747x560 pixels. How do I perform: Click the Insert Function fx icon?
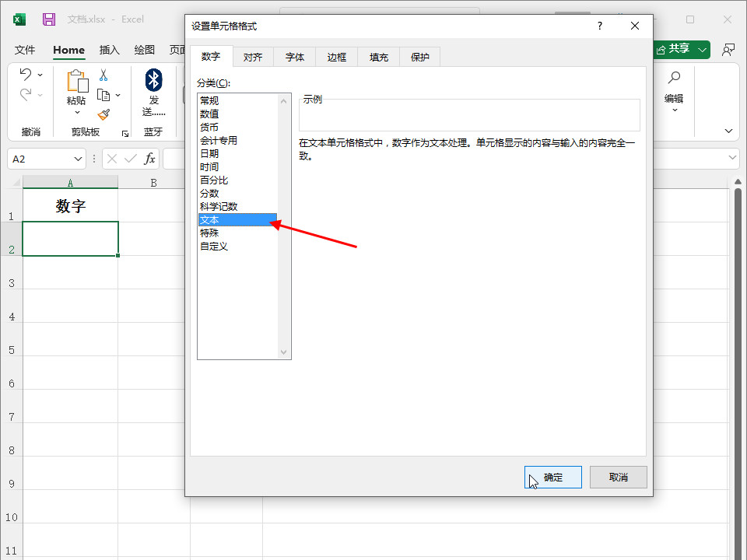149,159
